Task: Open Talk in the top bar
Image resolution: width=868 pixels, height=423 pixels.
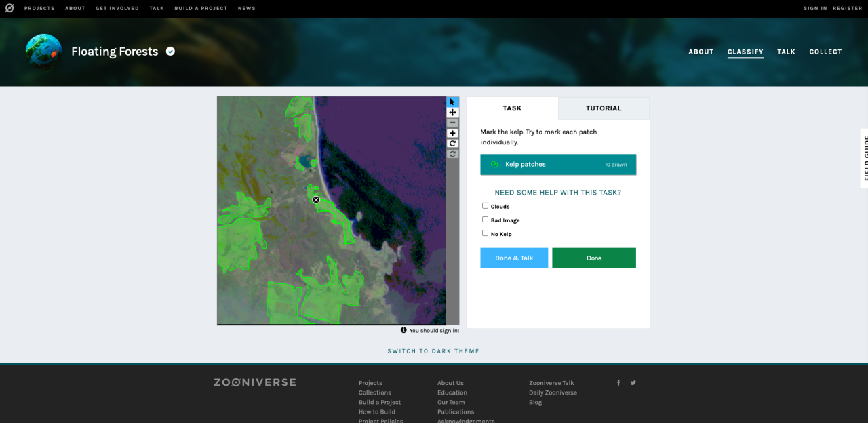Action: click(x=157, y=9)
